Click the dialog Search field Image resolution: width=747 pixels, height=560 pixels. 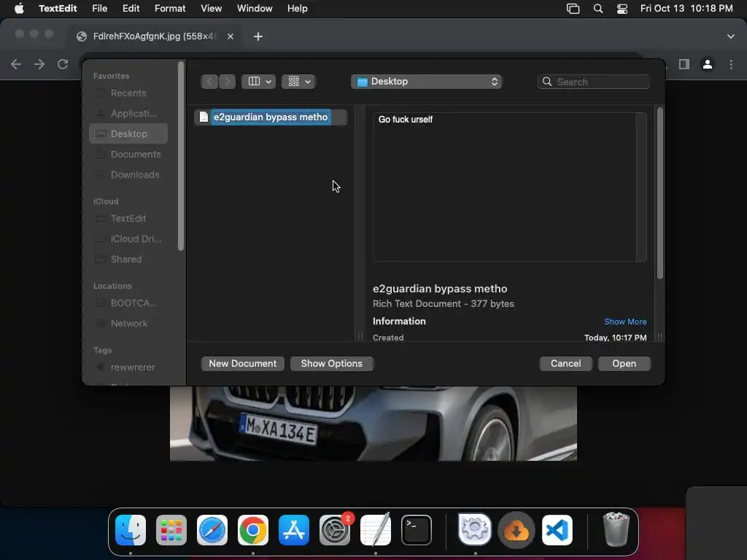(x=594, y=82)
